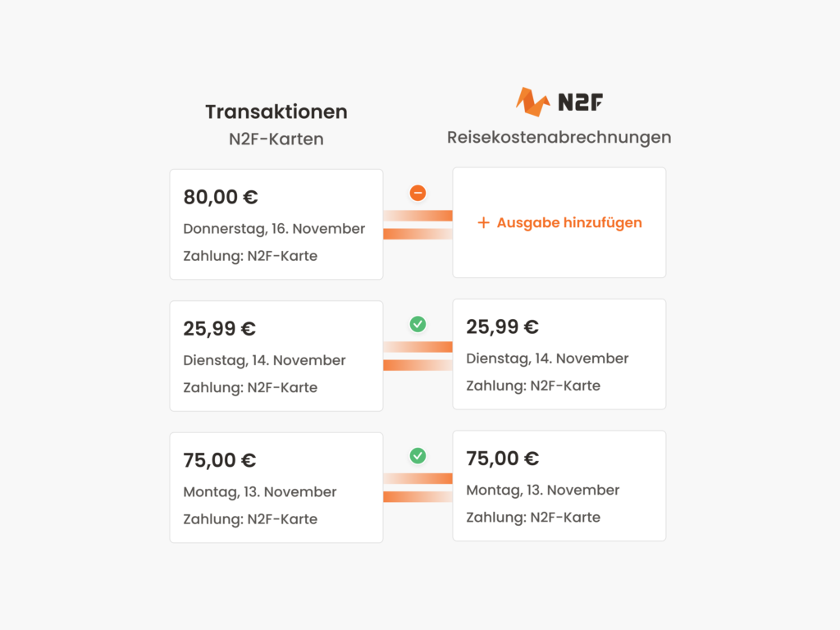The height and width of the screenshot is (630, 840).
Task: Click orange connector bars beside 80,00 € card
Action: tap(418, 225)
